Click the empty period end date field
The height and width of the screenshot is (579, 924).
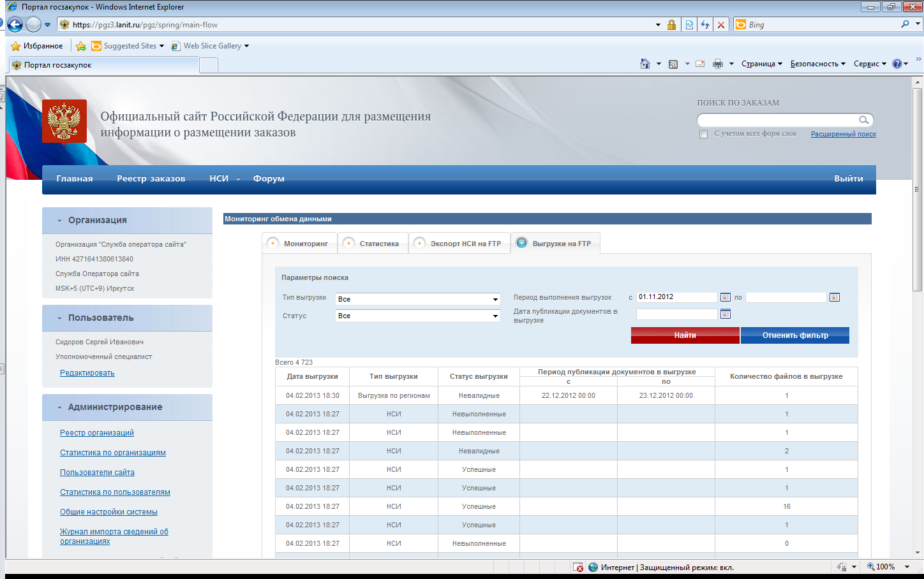click(786, 297)
